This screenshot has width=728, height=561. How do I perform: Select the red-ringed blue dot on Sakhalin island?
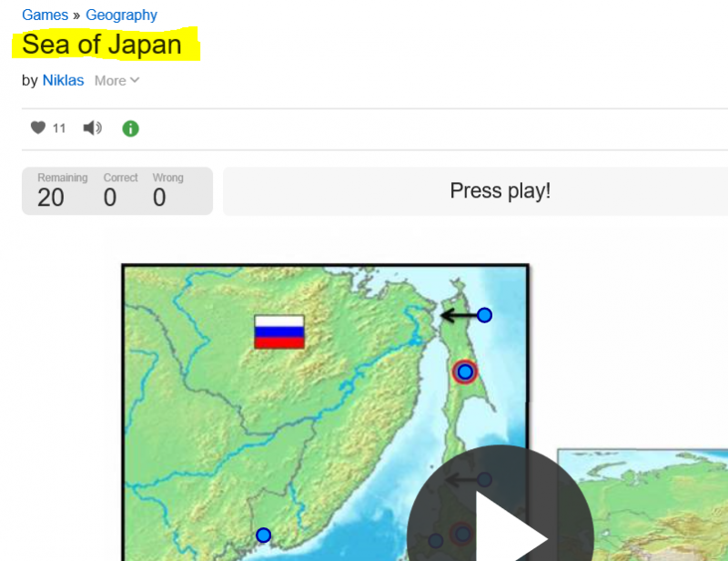465,372
